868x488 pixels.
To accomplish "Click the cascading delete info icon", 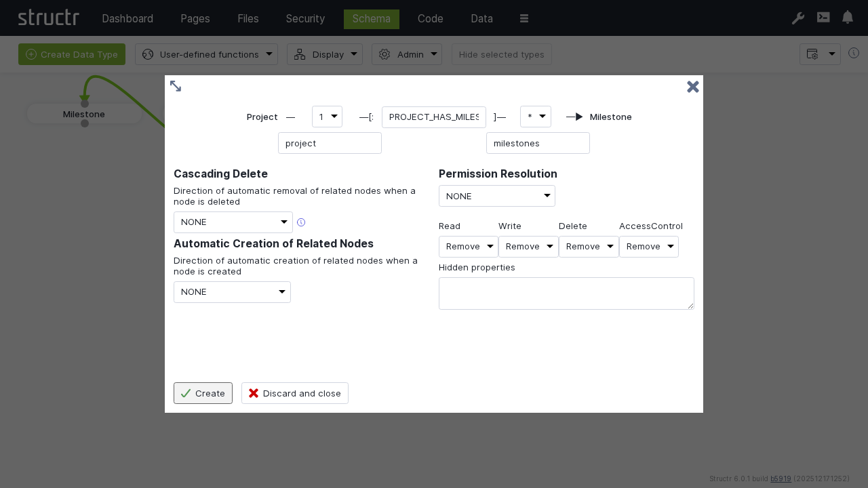I will click(x=301, y=222).
